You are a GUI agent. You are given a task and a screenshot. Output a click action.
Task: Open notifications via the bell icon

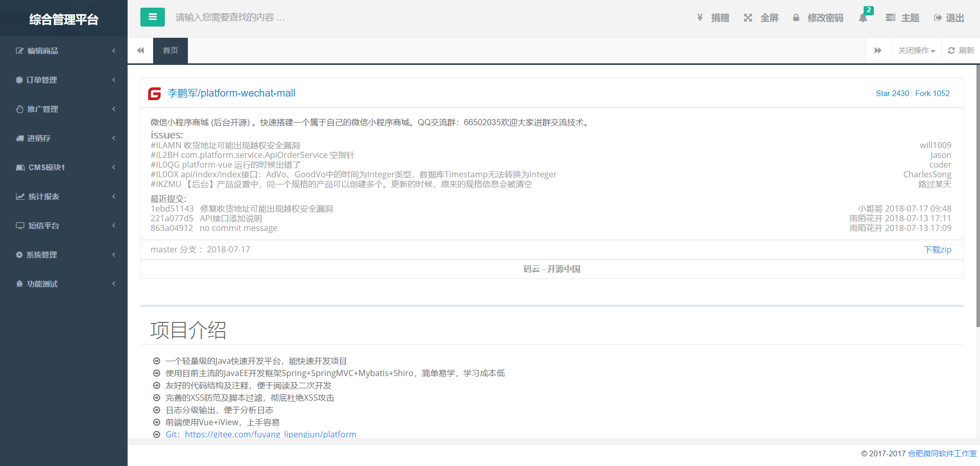(863, 18)
